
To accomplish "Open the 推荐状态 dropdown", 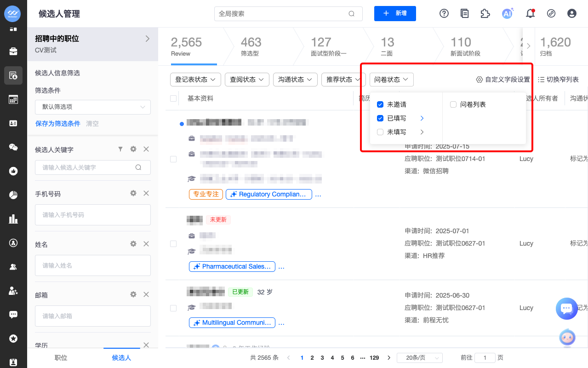I will coord(344,80).
